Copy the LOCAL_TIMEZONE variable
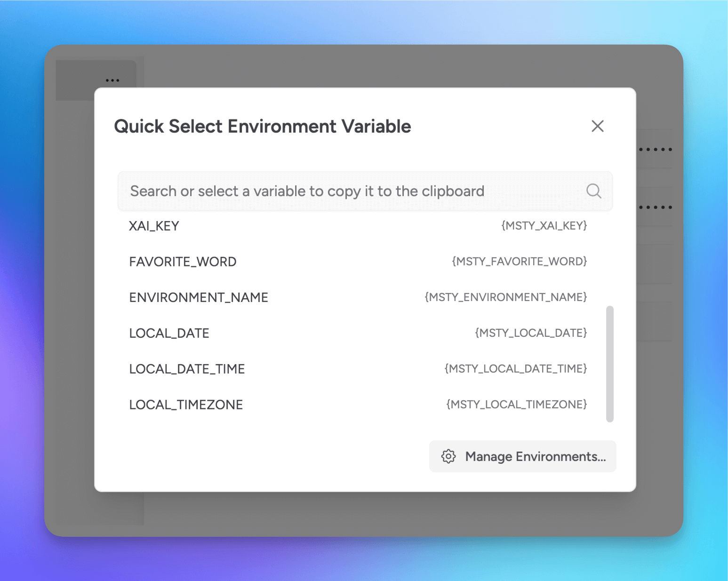Image resolution: width=728 pixels, height=581 pixels. 186,404
